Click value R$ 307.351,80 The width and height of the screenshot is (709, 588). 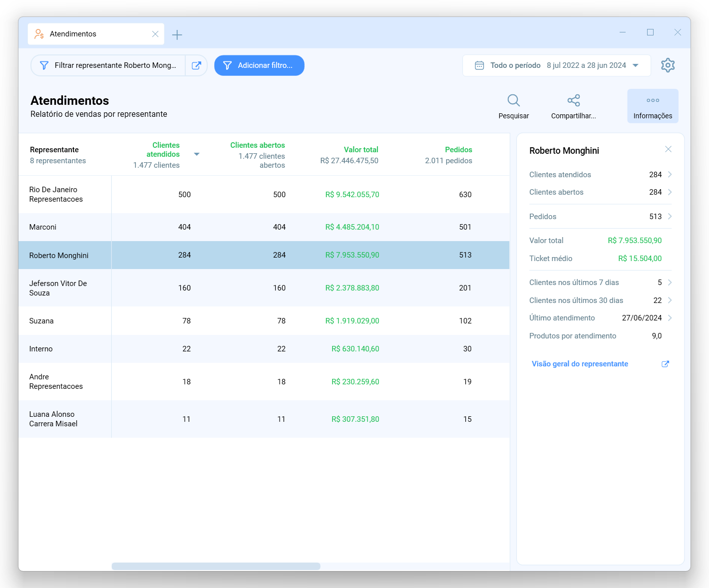coord(355,419)
